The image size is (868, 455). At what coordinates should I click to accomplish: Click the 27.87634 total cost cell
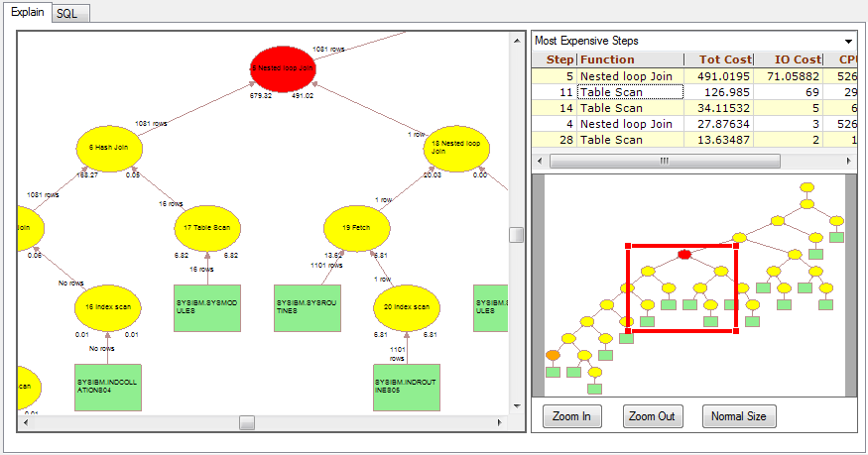coord(718,124)
